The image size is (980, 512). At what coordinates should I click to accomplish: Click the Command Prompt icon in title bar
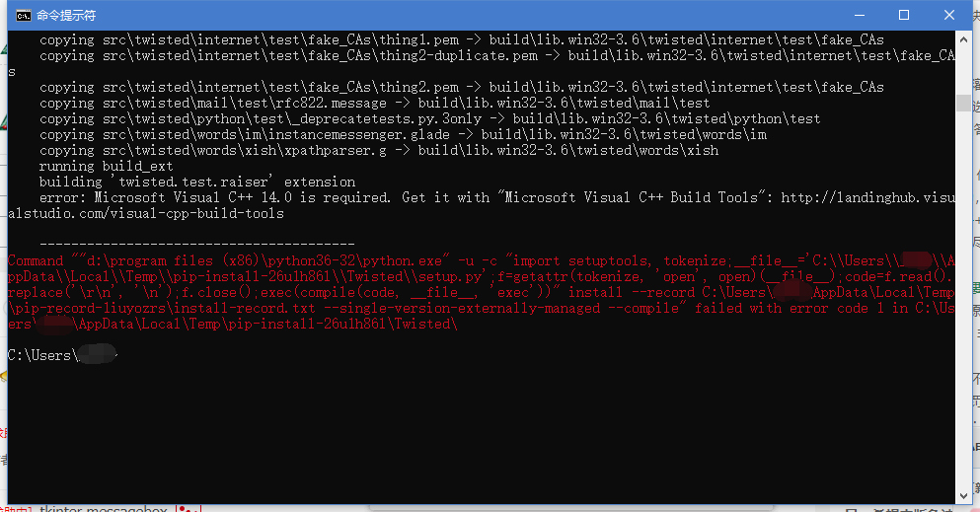(x=22, y=15)
